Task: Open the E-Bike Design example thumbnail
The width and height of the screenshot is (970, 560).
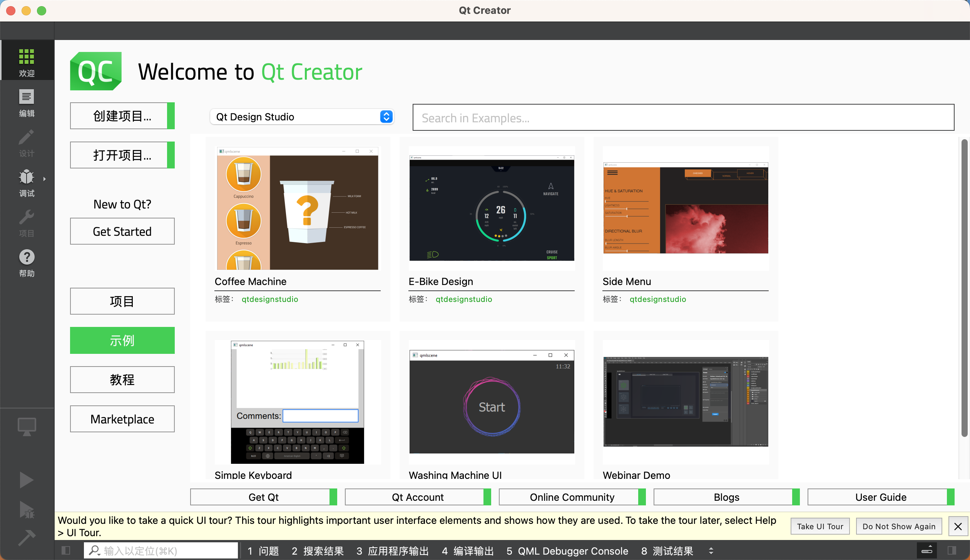Action: tap(492, 208)
